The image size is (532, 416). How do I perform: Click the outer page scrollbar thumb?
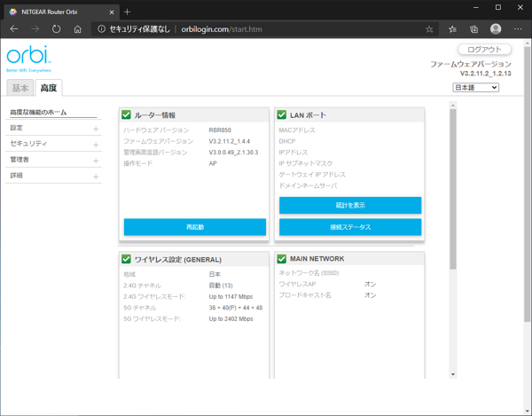click(527, 184)
